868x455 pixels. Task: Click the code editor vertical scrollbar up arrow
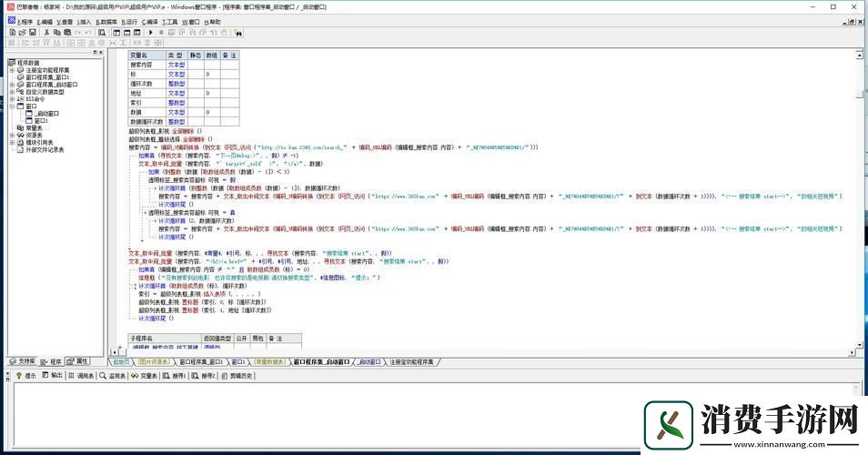tap(859, 55)
